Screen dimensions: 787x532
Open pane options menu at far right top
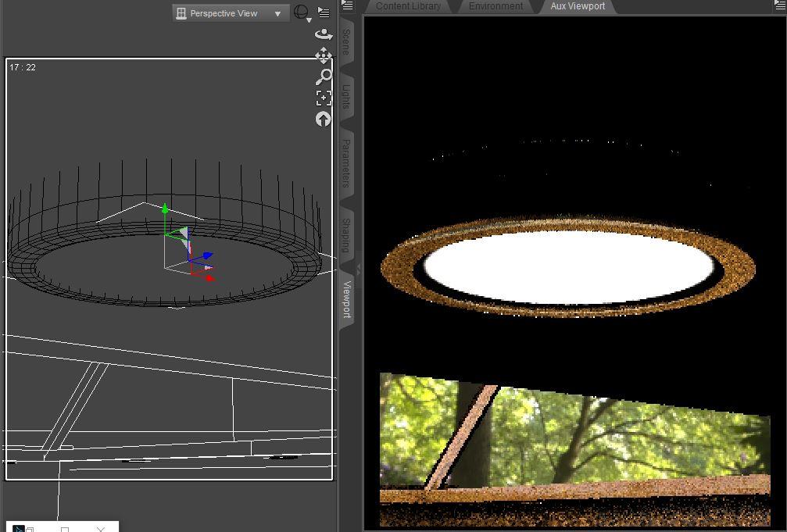click(781, 5)
